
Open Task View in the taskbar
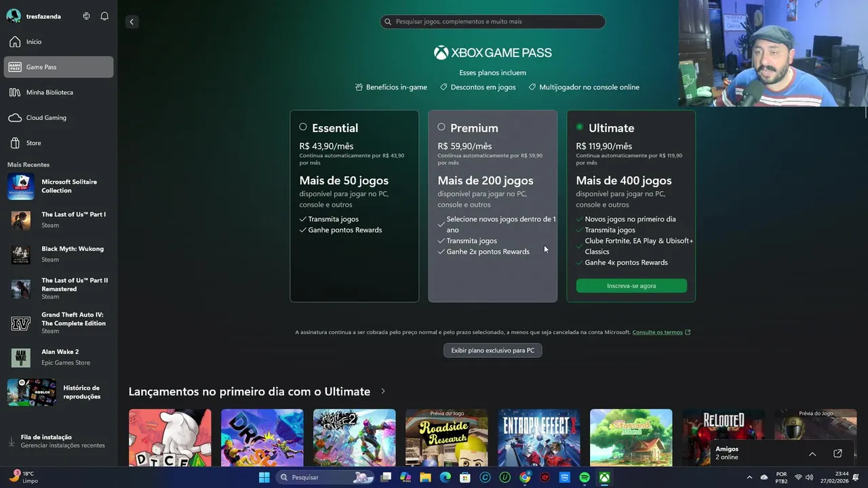386,477
